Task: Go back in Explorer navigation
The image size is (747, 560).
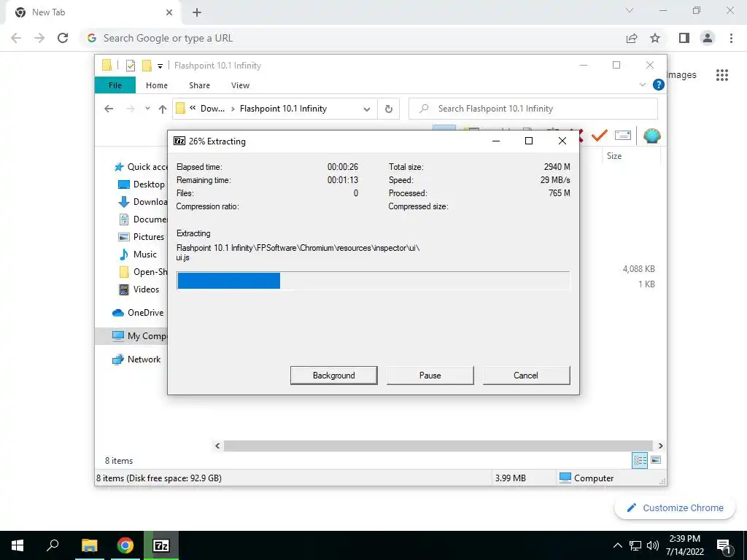Action: tap(109, 109)
